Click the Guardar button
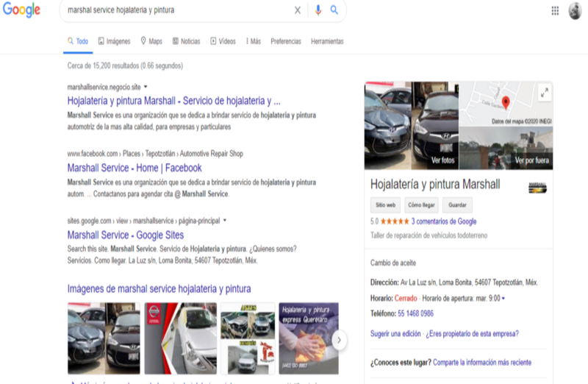588x384 pixels. 457,205
